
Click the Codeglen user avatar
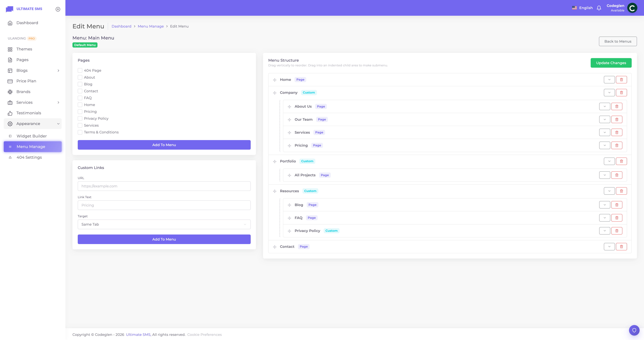632,8
